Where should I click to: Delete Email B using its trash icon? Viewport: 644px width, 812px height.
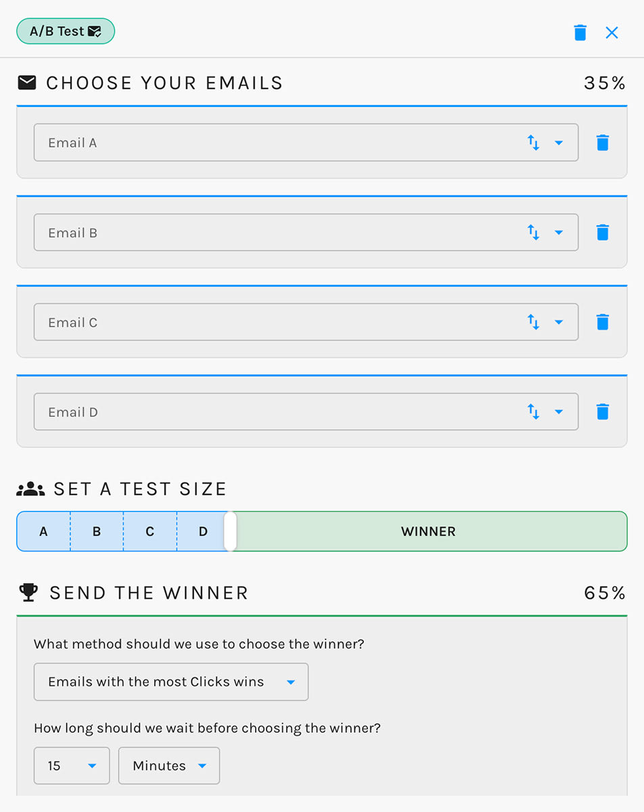point(602,232)
